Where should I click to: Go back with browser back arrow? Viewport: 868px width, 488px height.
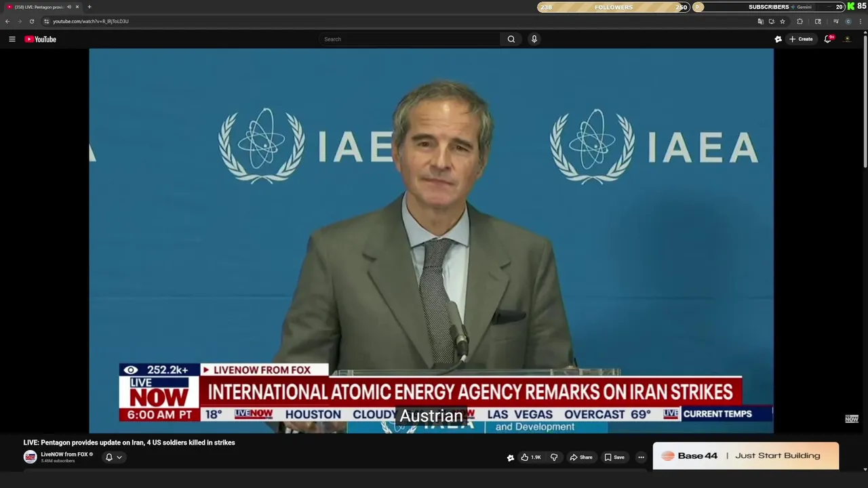[x=7, y=21]
